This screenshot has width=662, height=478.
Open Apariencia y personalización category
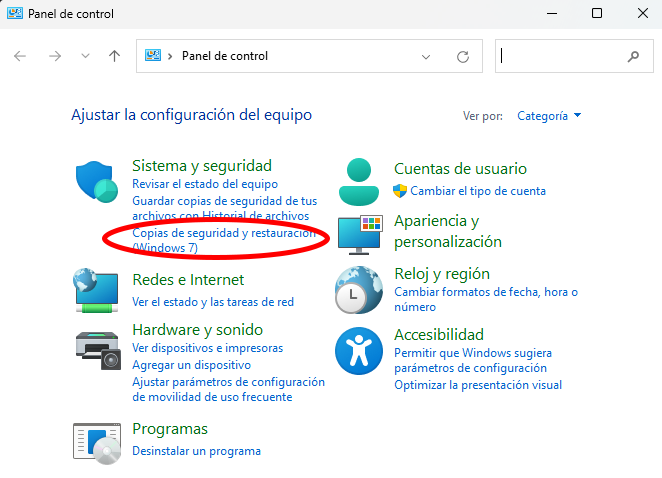click(448, 231)
